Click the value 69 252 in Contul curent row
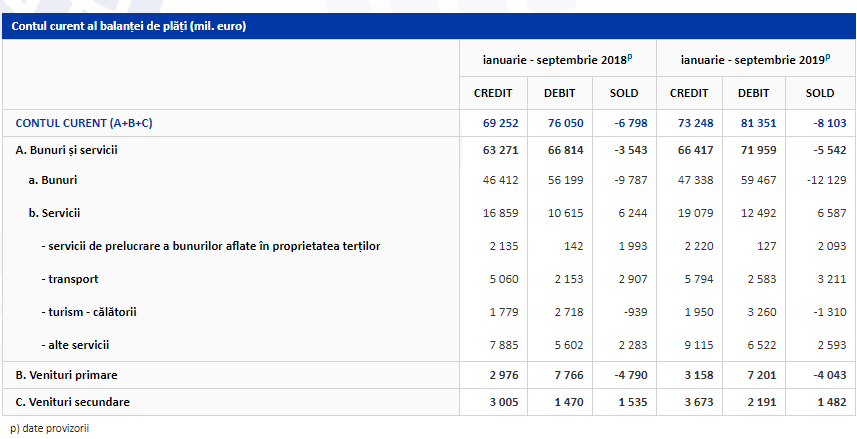Image resolution: width=857 pixels, height=439 pixels. tap(501, 123)
